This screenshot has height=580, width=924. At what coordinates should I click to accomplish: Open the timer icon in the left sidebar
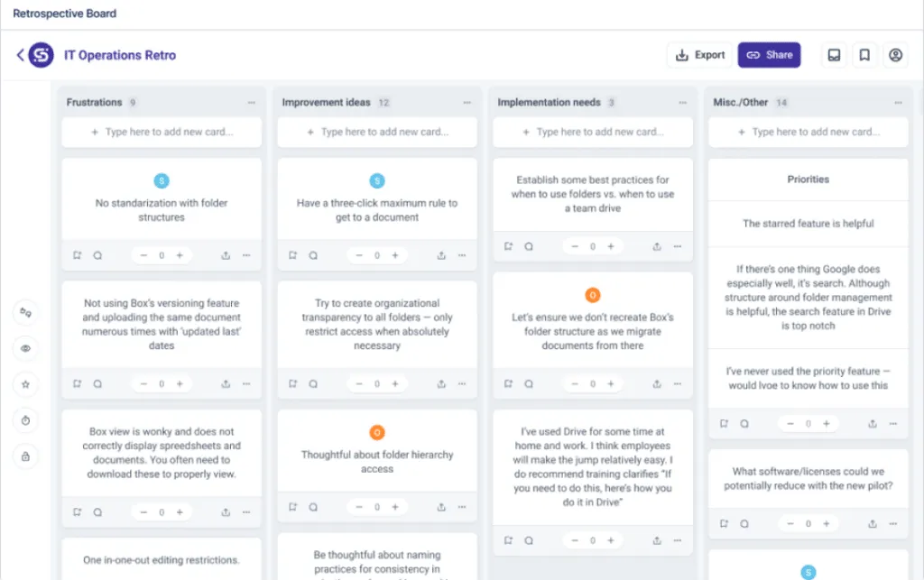coord(25,420)
